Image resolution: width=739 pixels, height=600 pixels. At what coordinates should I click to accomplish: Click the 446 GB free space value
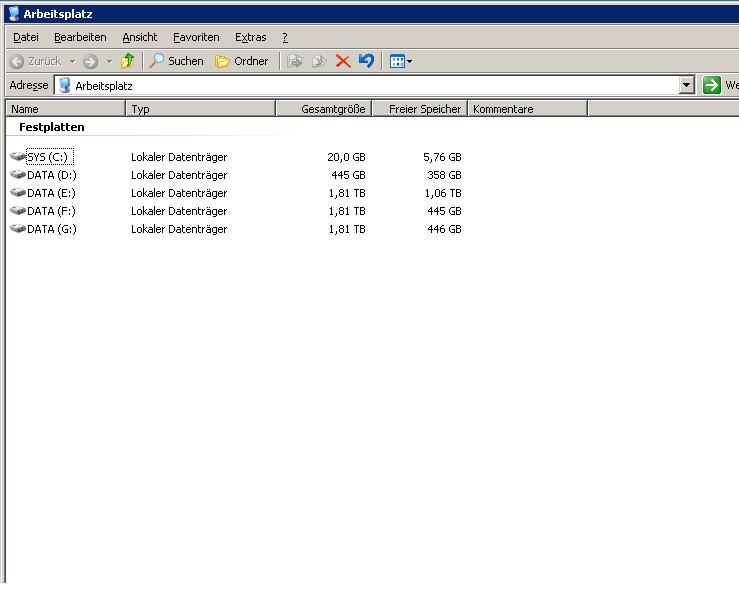tap(444, 229)
